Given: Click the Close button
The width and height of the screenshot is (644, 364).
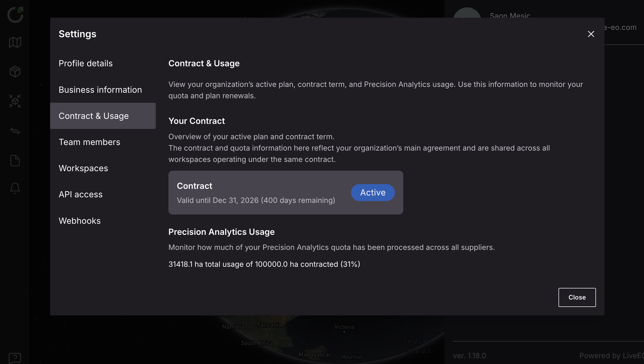Looking at the screenshot, I should [577, 297].
